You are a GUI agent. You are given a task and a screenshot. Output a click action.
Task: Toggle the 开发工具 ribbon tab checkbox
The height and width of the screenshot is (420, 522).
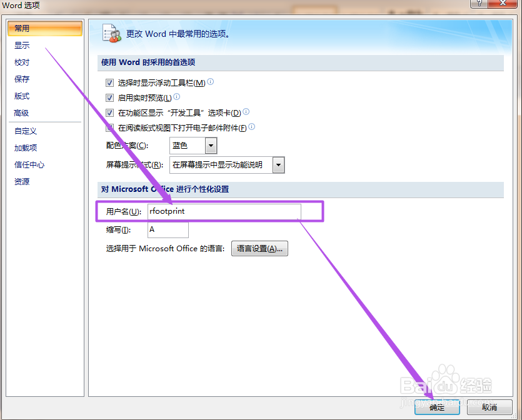click(x=109, y=112)
